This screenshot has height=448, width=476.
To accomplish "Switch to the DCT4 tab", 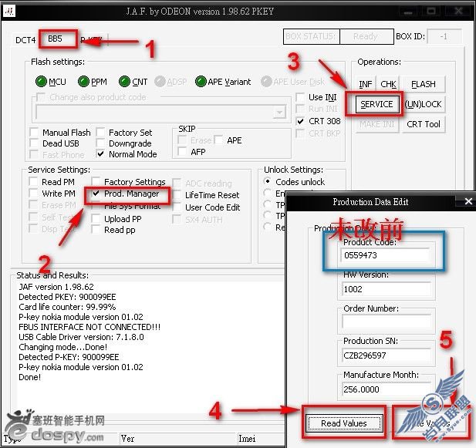I will 25,40.
